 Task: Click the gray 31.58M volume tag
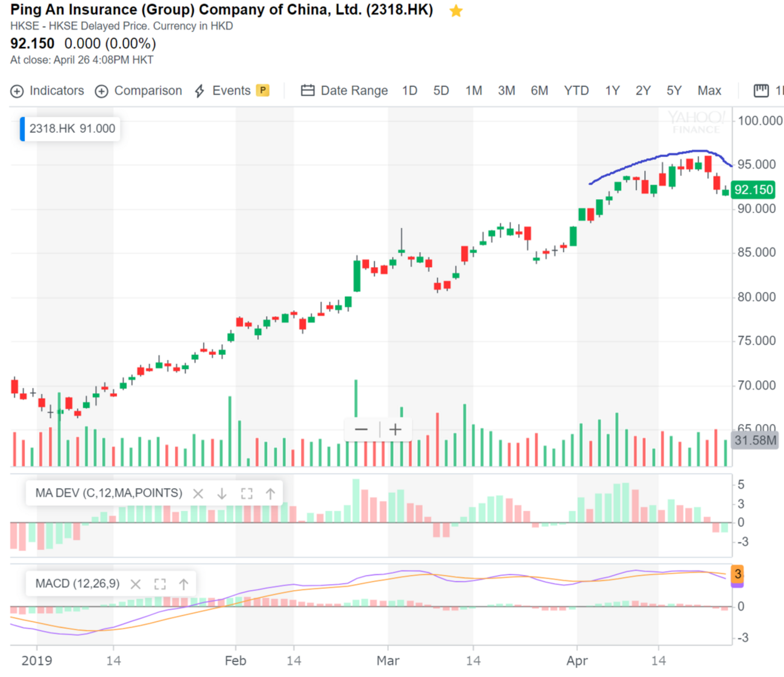coord(754,440)
